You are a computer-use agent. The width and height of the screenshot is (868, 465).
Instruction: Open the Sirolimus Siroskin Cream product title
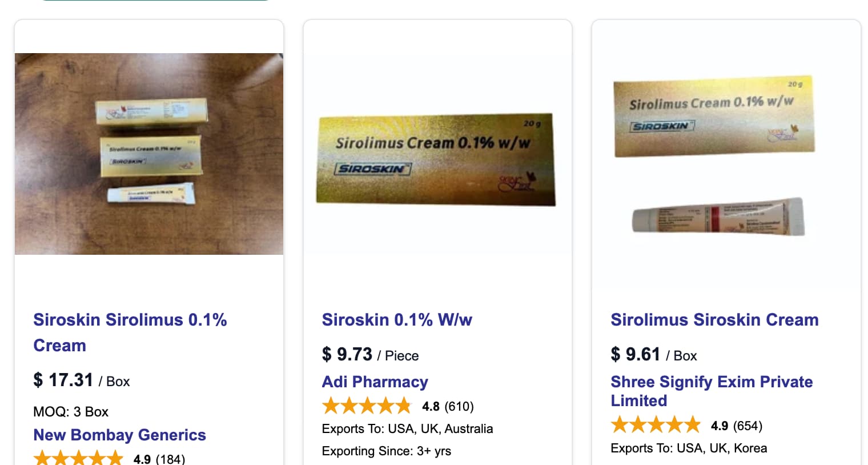pos(714,320)
